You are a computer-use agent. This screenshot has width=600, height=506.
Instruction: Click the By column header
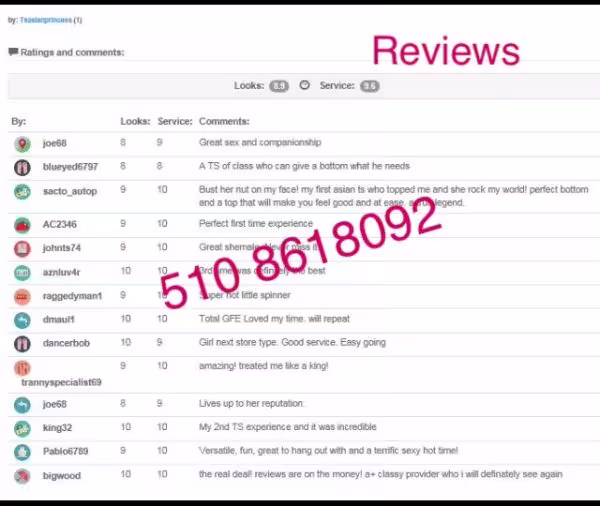tap(18, 121)
